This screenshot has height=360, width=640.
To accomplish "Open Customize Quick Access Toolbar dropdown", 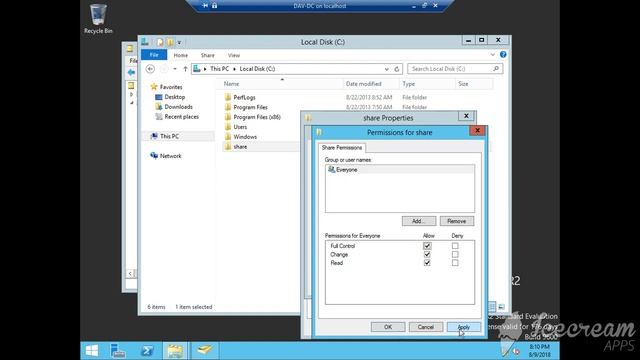I will pos(179,42).
